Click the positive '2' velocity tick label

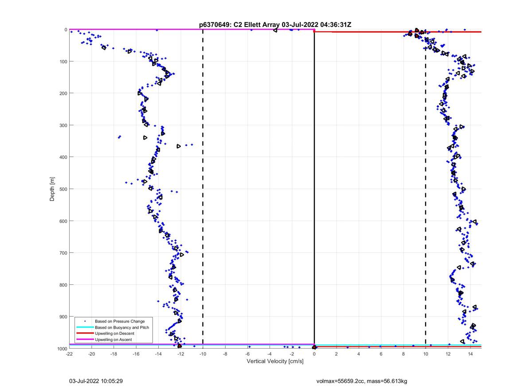[336, 354]
